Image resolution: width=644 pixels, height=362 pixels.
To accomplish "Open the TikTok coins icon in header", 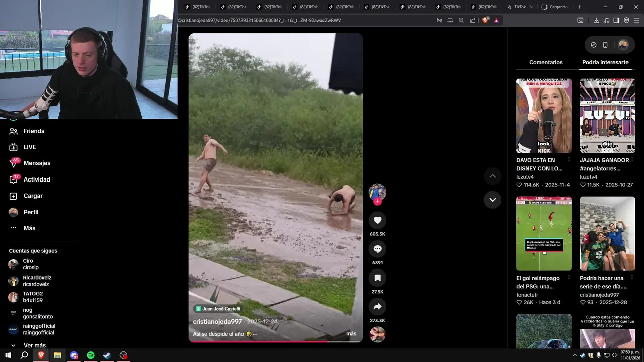I will pyautogui.click(x=594, y=45).
